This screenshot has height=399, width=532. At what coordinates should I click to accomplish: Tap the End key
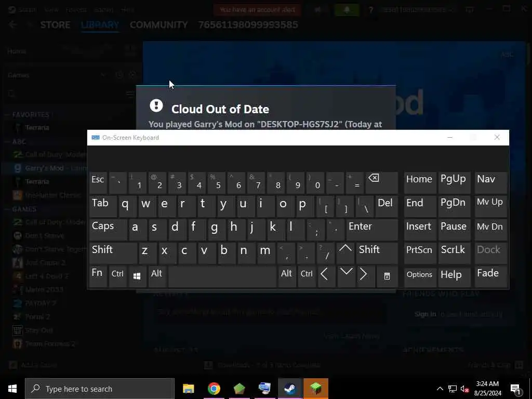[x=420, y=206]
